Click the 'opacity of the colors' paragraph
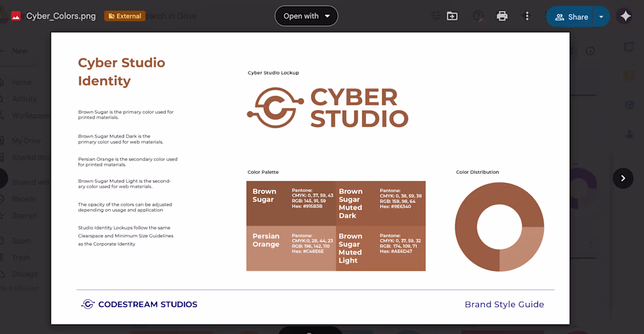This screenshot has width=644, height=334. [125, 207]
